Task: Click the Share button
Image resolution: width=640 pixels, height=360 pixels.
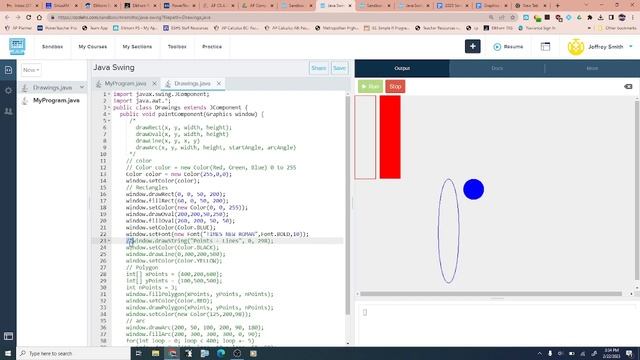Action: point(318,68)
